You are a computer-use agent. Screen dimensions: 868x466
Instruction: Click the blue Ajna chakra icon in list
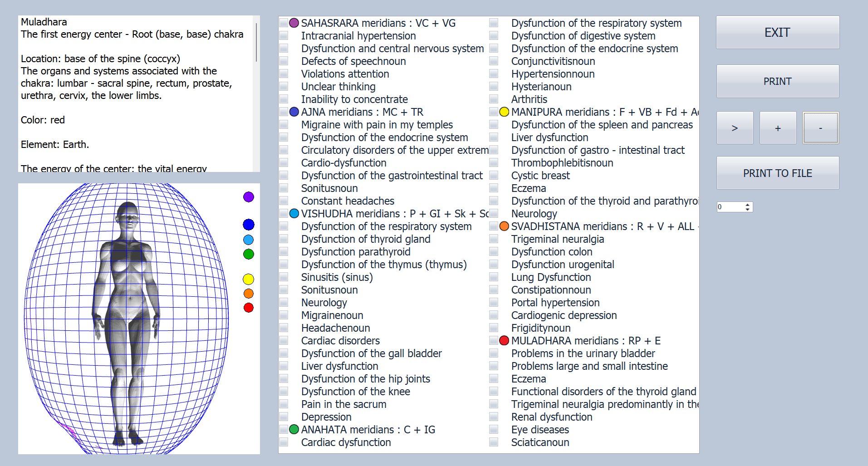(294, 112)
